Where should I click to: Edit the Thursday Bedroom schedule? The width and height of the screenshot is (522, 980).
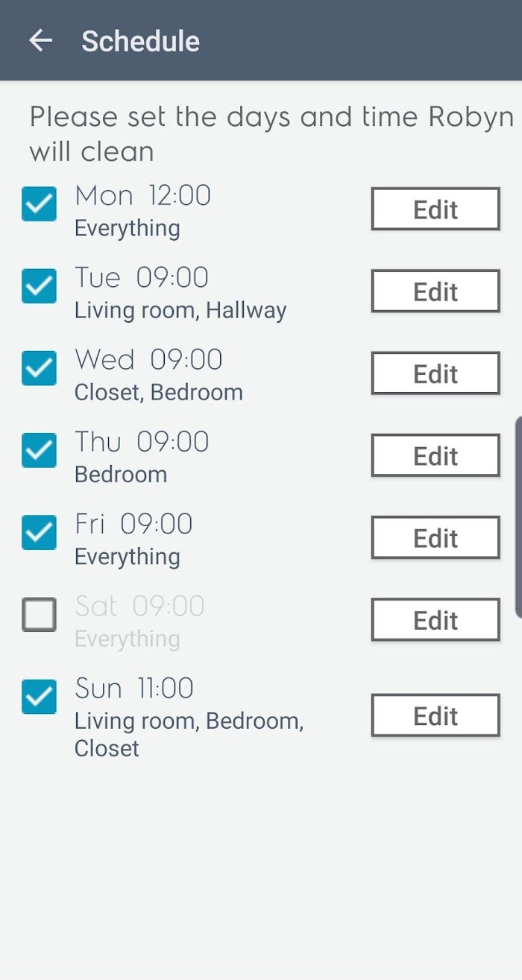[x=435, y=455]
